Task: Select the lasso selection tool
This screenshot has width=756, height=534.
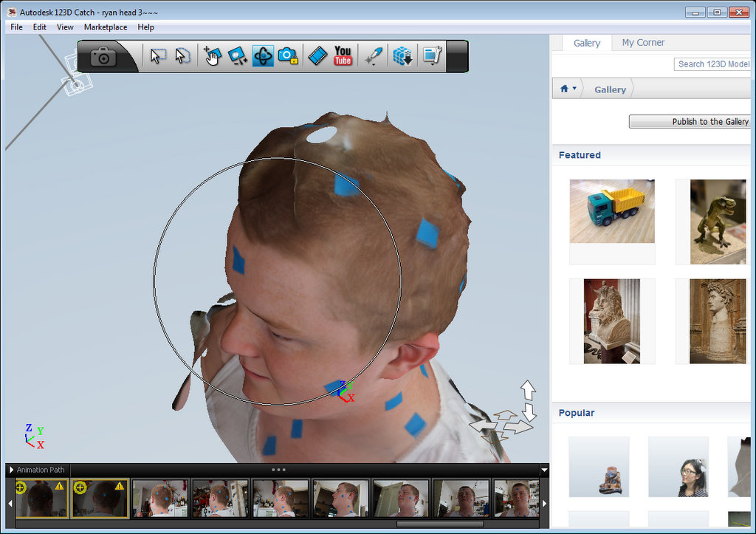Action: (x=182, y=56)
